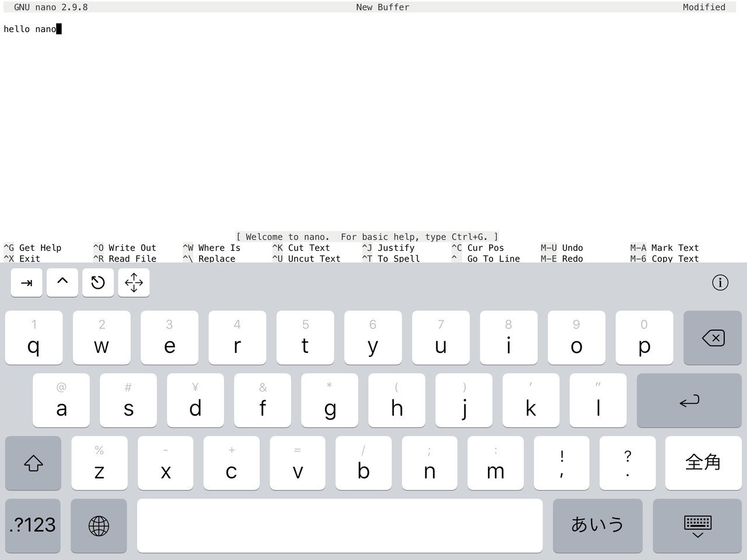Tap the backspace delete key
The width and height of the screenshot is (747, 560).
coord(713,338)
